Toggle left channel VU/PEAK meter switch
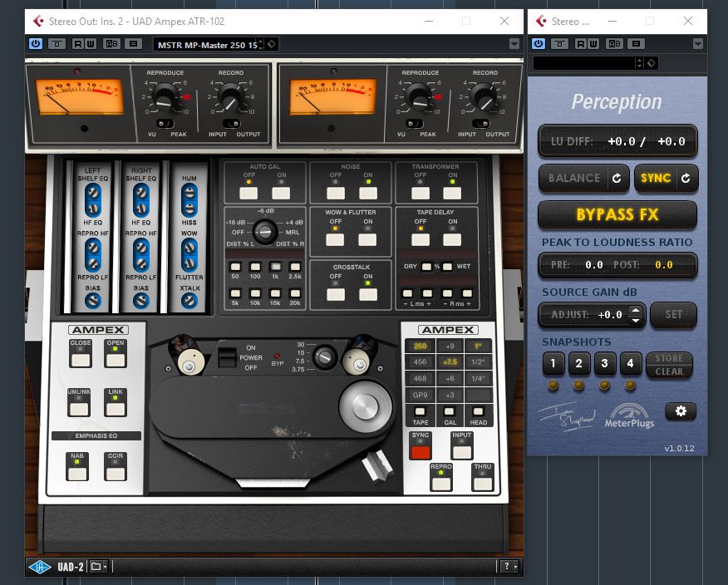This screenshot has width=728, height=585. click(x=165, y=124)
